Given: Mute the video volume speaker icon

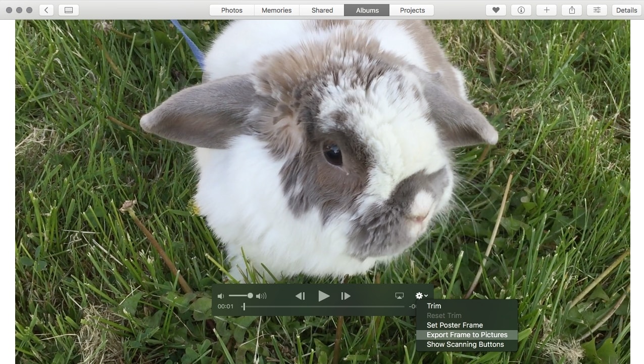Looking at the screenshot, I should [221, 296].
